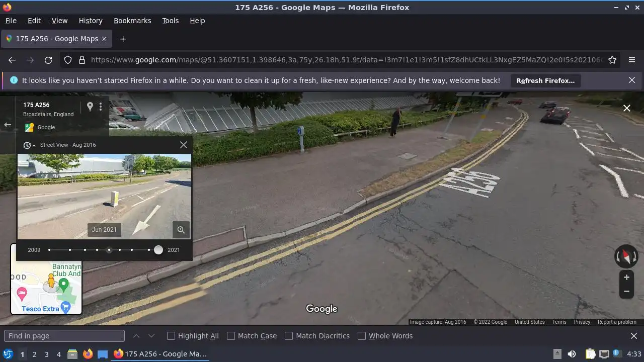Go back to the previous page
This screenshot has height=362, width=644.
[x=12, y=60]
